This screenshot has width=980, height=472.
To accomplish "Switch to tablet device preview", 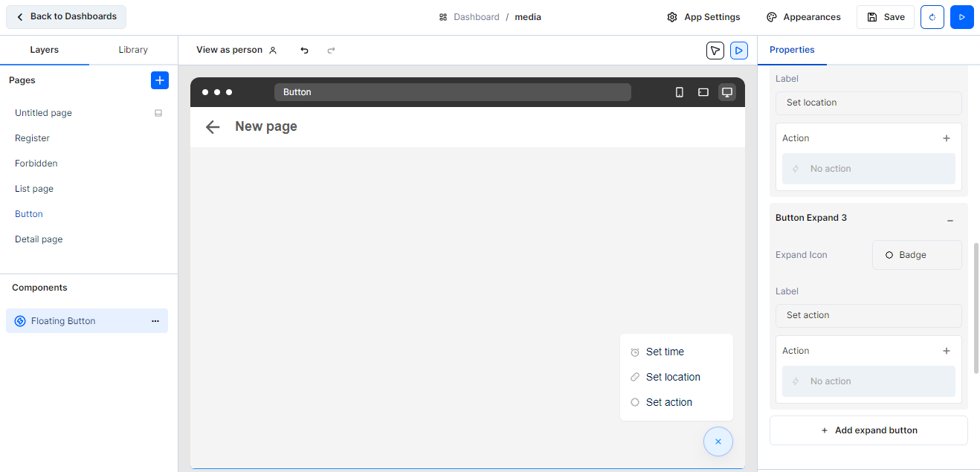I will (703, 92).
